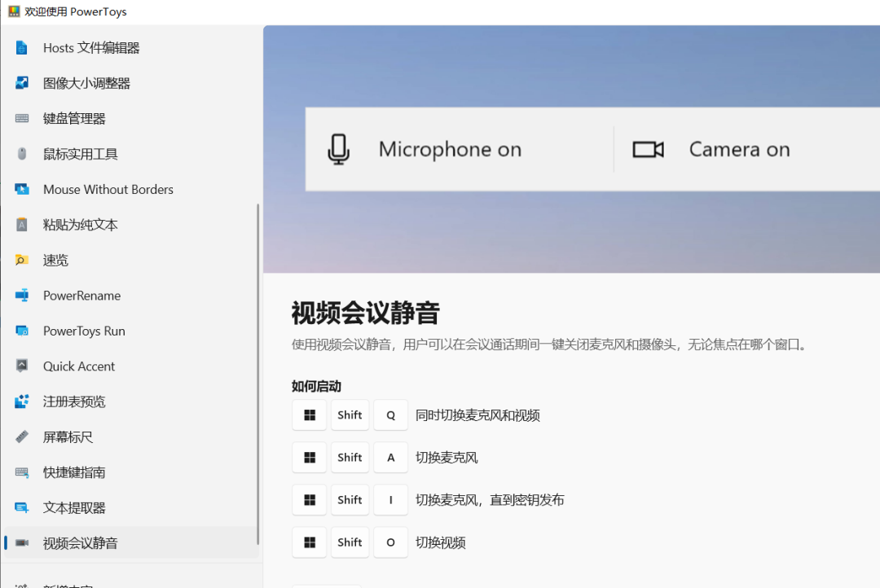Select 速览 in the sidebar
880x588 pixels.
130,260
